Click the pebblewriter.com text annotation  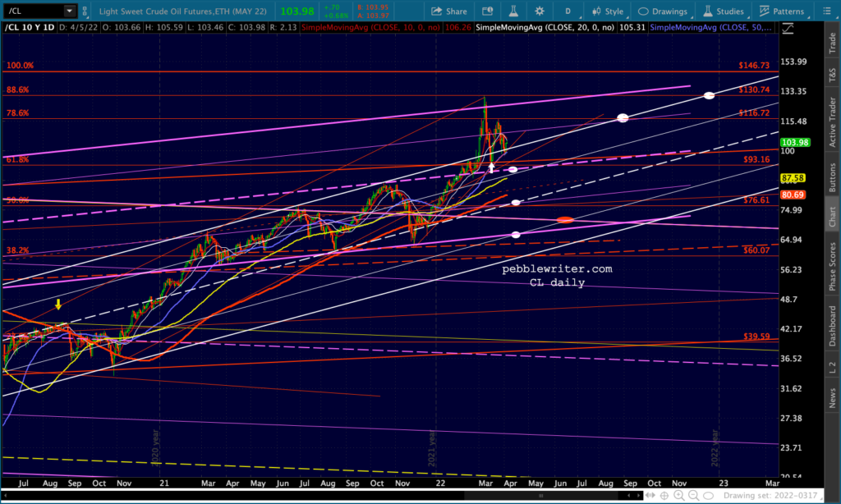pyautogui.click(x=557, y=268)
